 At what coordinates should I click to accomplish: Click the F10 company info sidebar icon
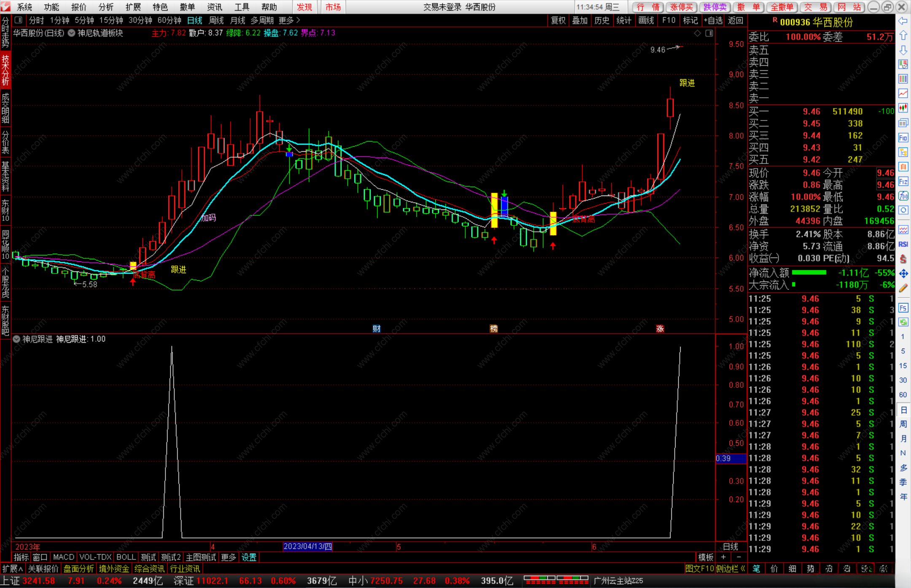(903, 138)
